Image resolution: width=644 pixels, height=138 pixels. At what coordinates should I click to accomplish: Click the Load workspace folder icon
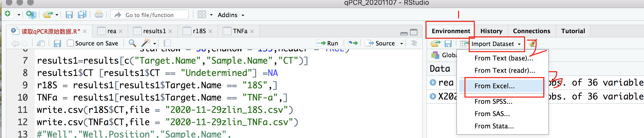(436, 43)
